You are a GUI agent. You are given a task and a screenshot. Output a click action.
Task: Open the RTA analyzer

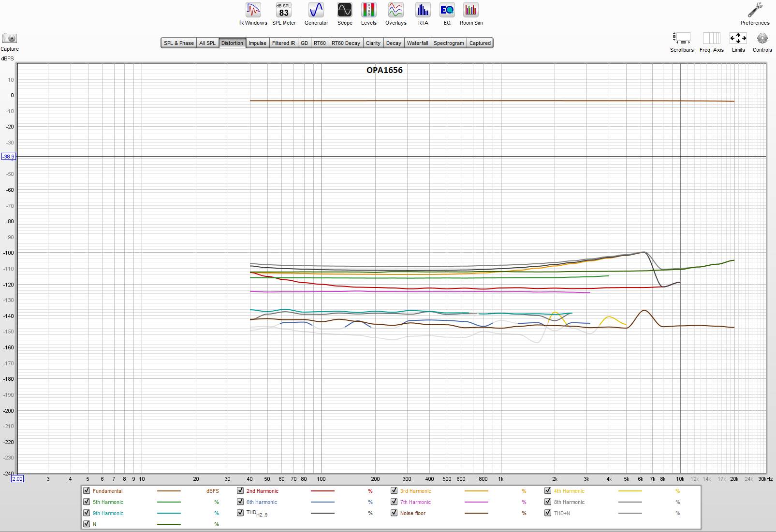tap(423, 14)
